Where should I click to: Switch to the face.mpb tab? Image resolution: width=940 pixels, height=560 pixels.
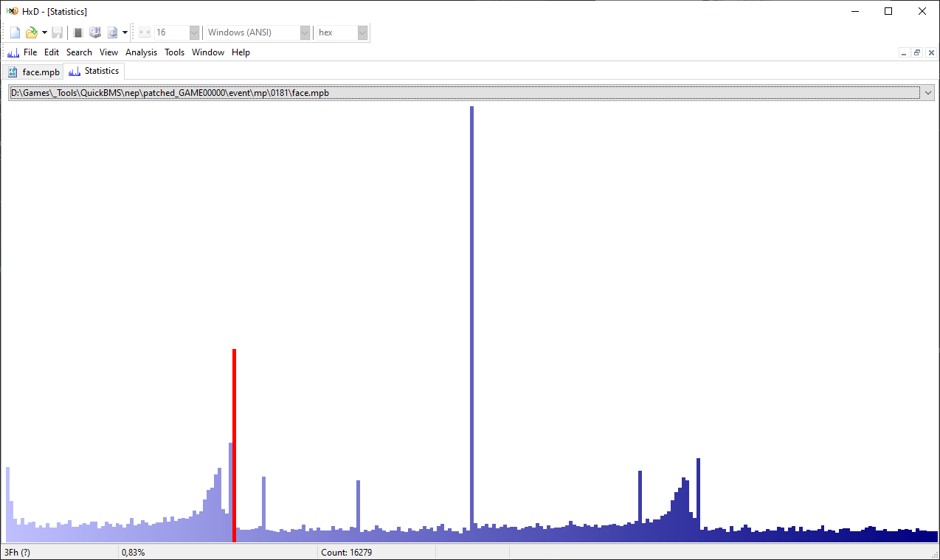33,72
